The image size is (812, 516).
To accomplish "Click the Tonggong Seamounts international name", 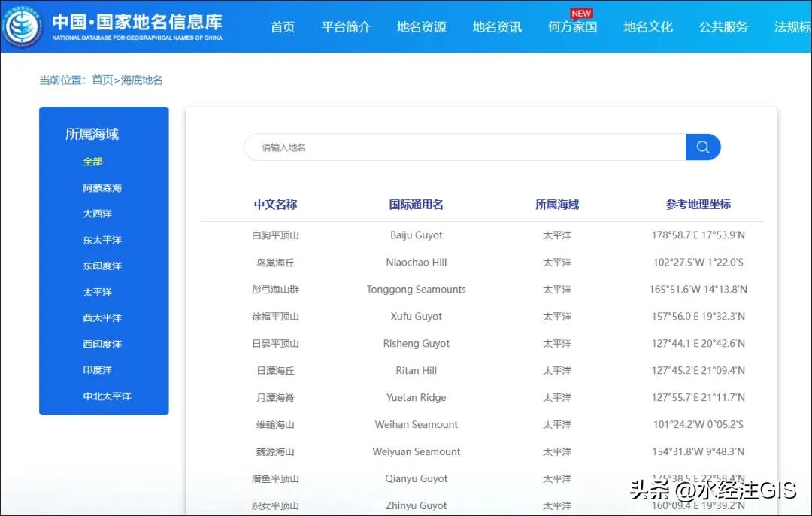I will 416,290.
